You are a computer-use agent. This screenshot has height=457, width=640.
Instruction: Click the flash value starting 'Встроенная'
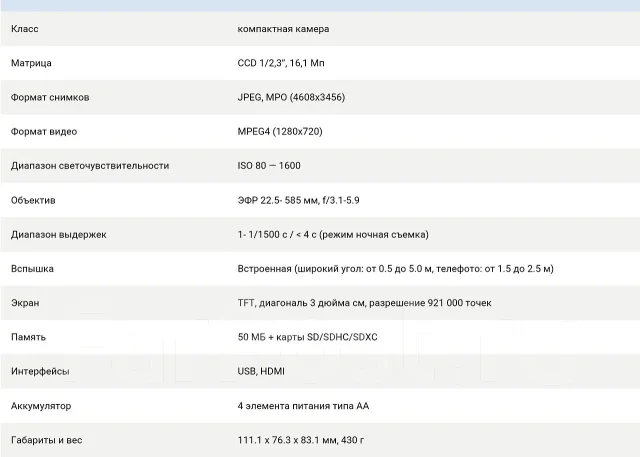tap(395, 269)
